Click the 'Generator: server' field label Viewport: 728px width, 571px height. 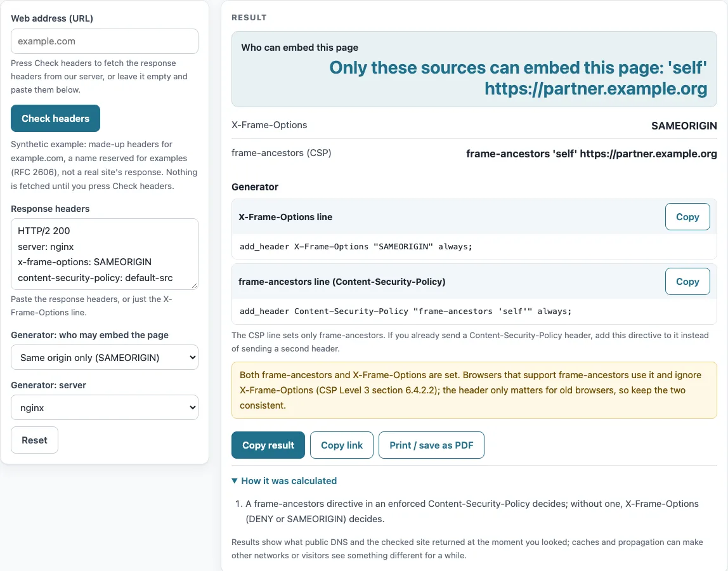(x=49, y=385)
